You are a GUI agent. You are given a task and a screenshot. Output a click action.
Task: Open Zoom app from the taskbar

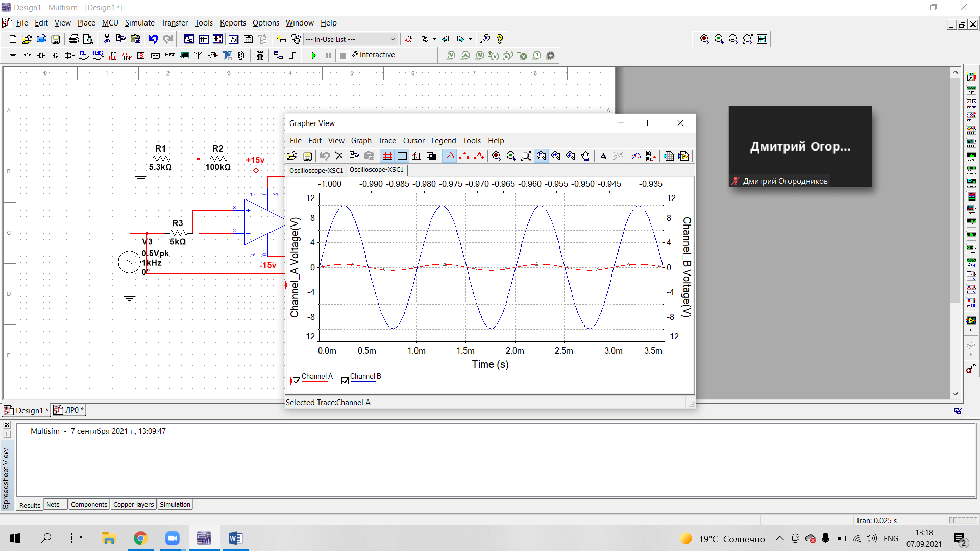(x=172, y=538)
